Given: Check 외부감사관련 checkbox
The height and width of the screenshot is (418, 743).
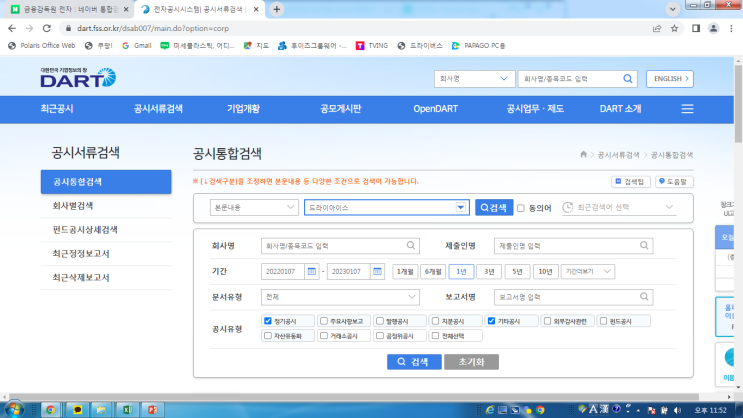Looking at the screenshot, I should (547, 321).
